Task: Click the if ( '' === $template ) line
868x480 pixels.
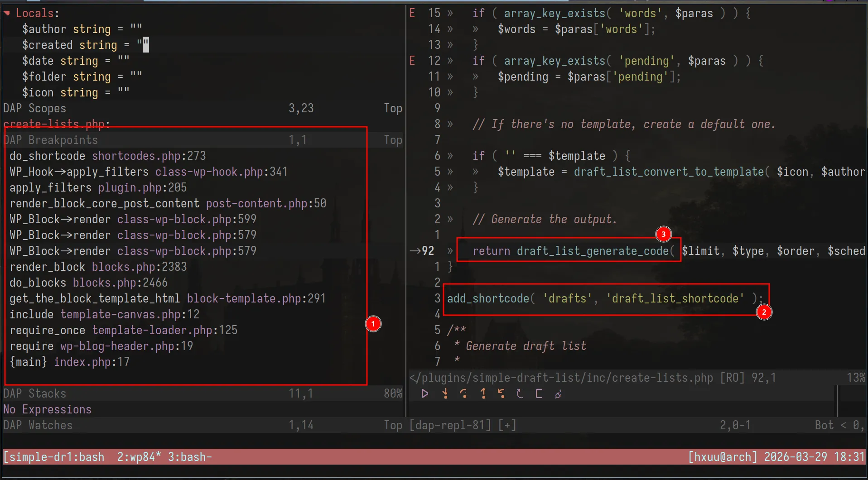Action: [x=551, y=156]
